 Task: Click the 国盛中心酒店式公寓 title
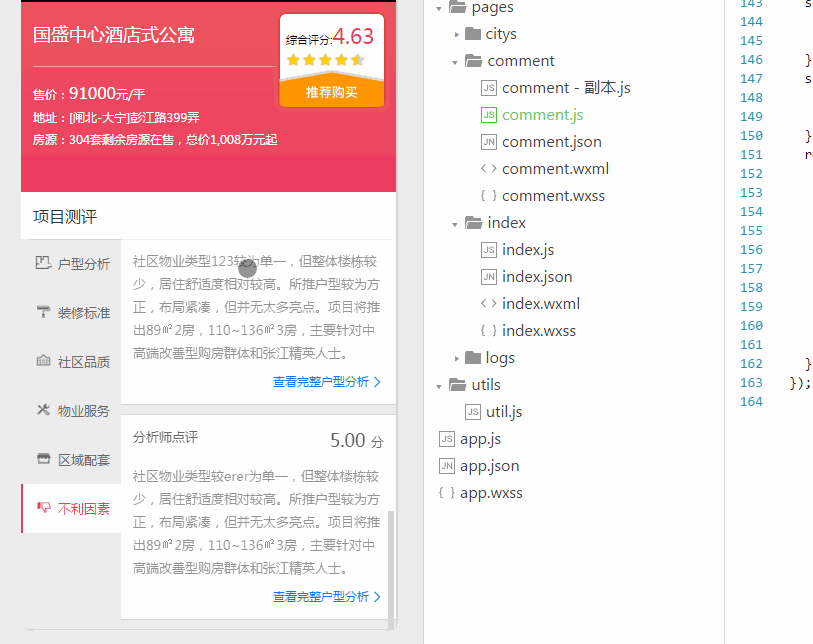click(x=114, y=35)
